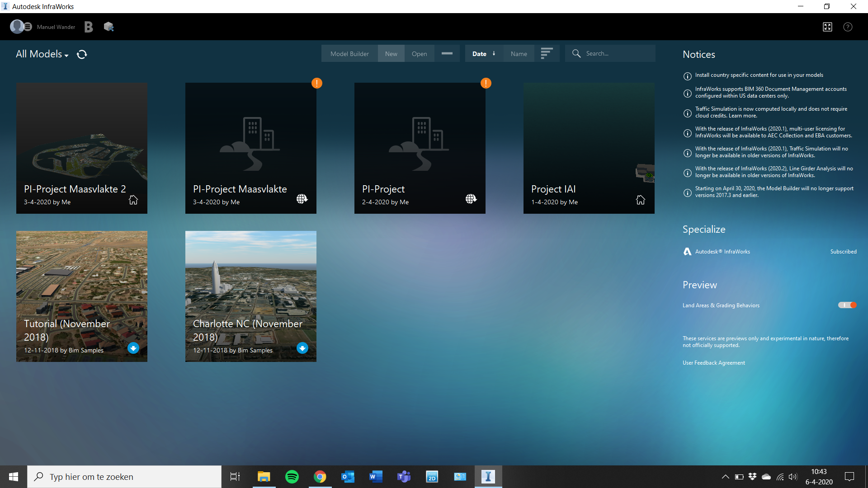Screen dimensions: 868x488
Task: Refresh the models list
Action: (82, 54)
